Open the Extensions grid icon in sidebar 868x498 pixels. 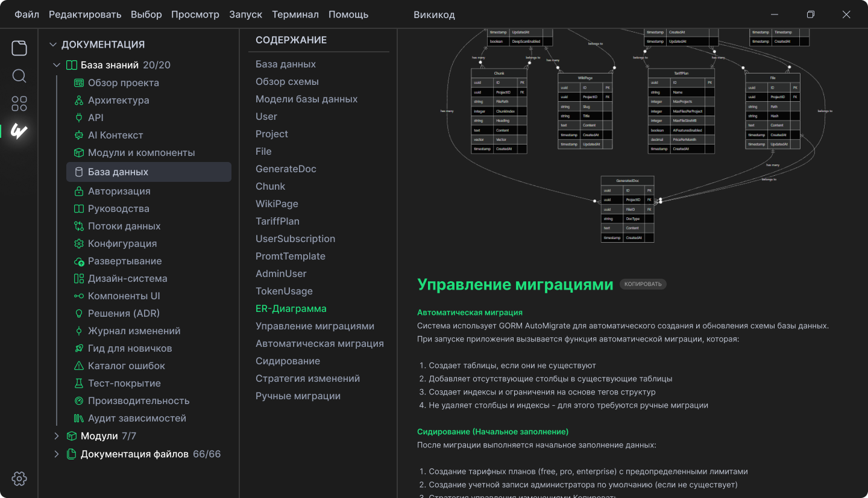pos(19,104)
